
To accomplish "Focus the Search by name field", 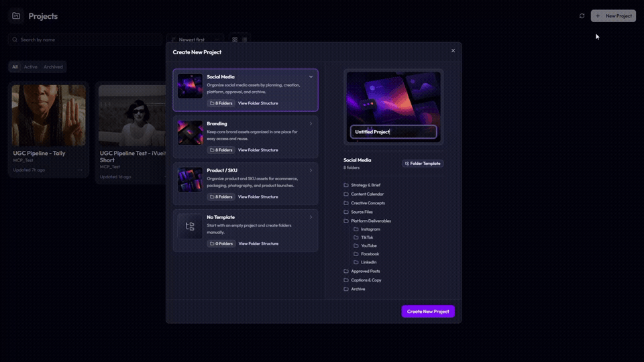I will coord(85,40).
